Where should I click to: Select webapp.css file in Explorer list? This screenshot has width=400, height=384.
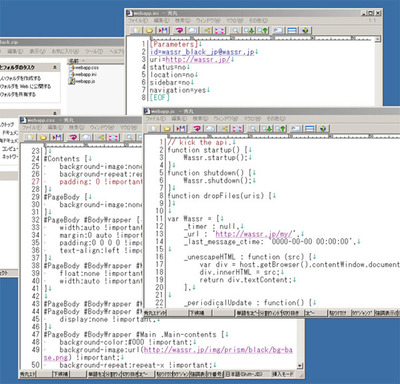point(84,68)
